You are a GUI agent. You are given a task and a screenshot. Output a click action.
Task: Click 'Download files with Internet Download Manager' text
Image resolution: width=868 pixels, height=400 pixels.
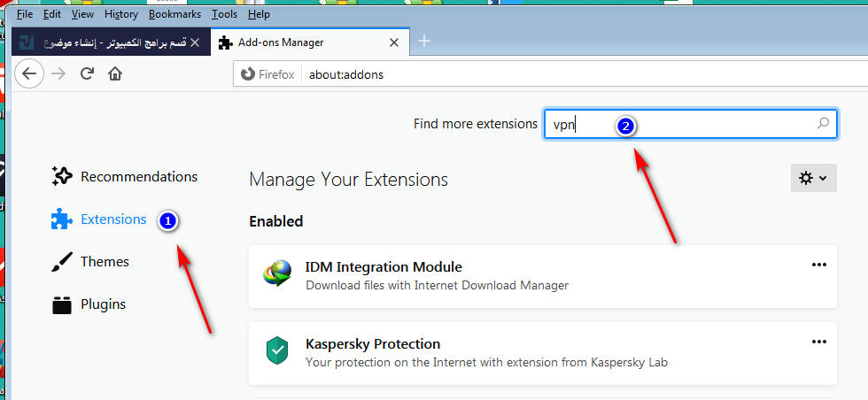point(437,286)
